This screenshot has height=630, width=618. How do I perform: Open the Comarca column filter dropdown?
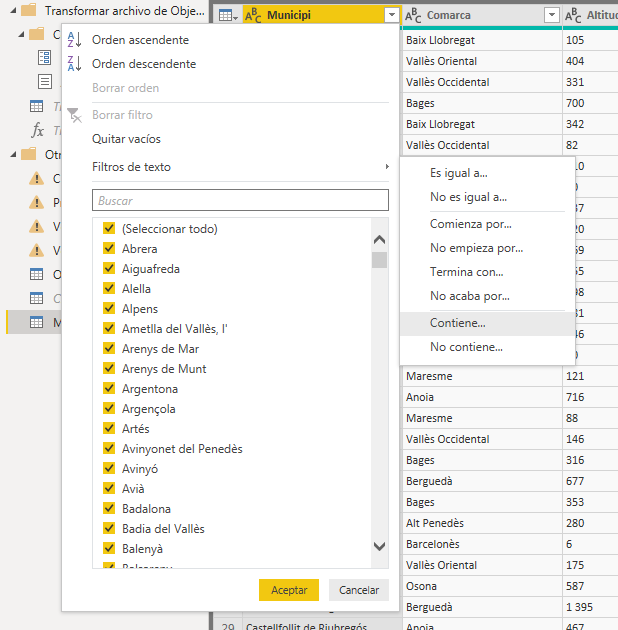click(x=551, y=15)
